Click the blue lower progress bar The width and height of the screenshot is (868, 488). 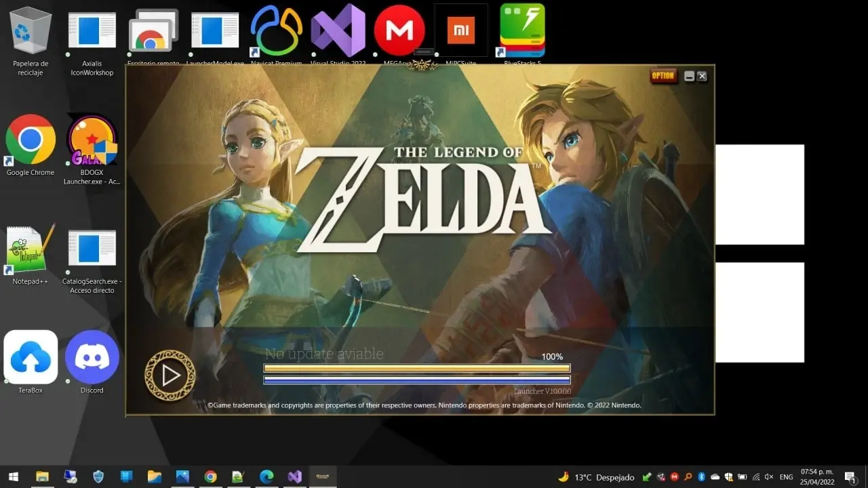coord(417,380)
